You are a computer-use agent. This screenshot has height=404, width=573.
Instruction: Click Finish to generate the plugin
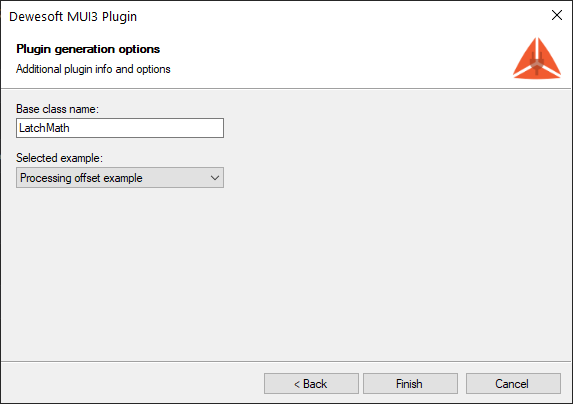(x=410, y=384)
